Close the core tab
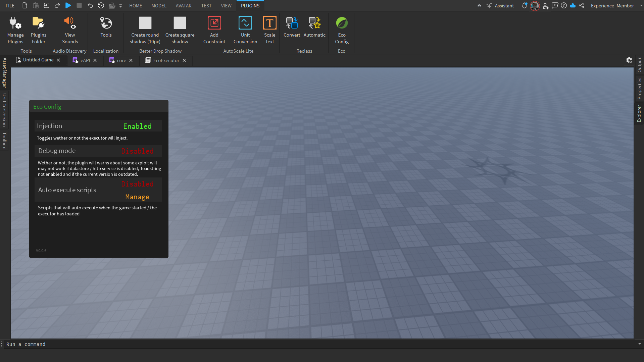The height and width of the screenshot is (362, 644). click(x=131, y=60)
